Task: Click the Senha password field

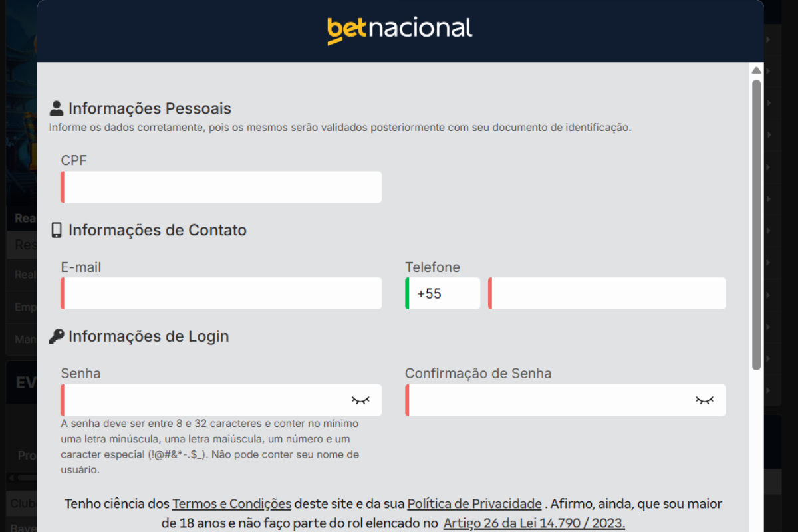Action: pos(199,400)
